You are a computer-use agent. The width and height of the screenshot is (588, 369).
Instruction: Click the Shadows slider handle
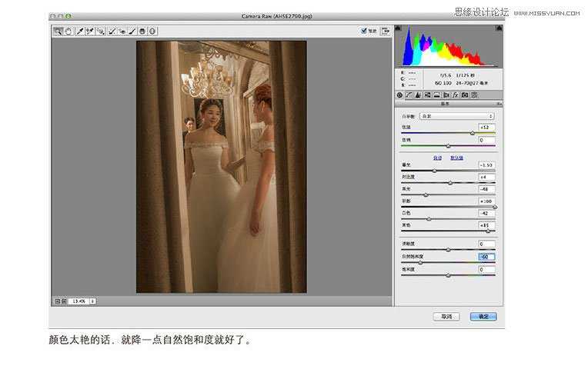pyautogui.click(x=495, y=207)
